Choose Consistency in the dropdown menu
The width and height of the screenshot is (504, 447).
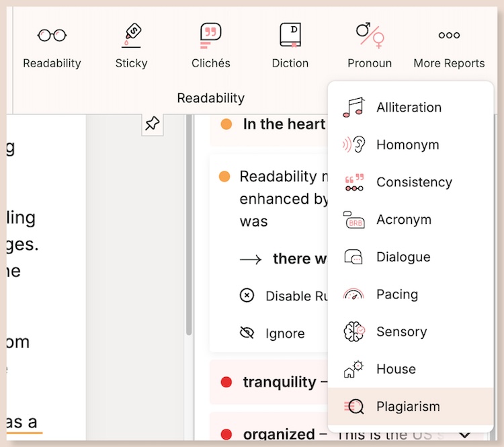pos(411,182)
